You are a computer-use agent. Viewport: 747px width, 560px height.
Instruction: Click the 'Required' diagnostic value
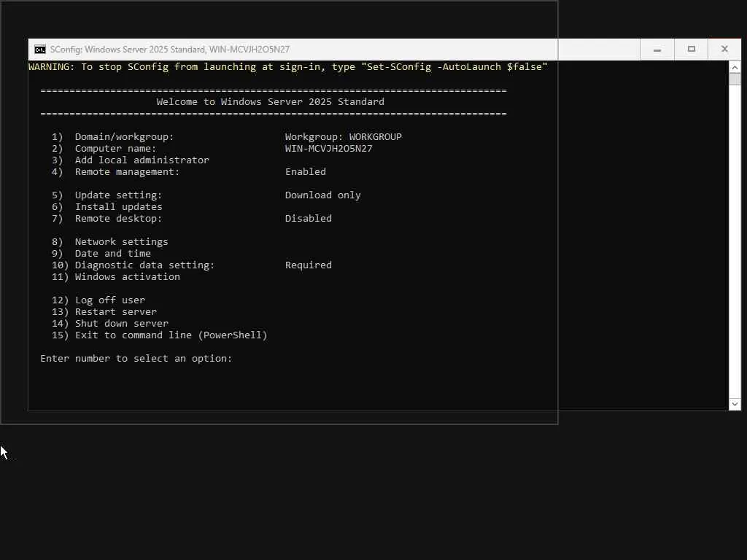[309, 265]
